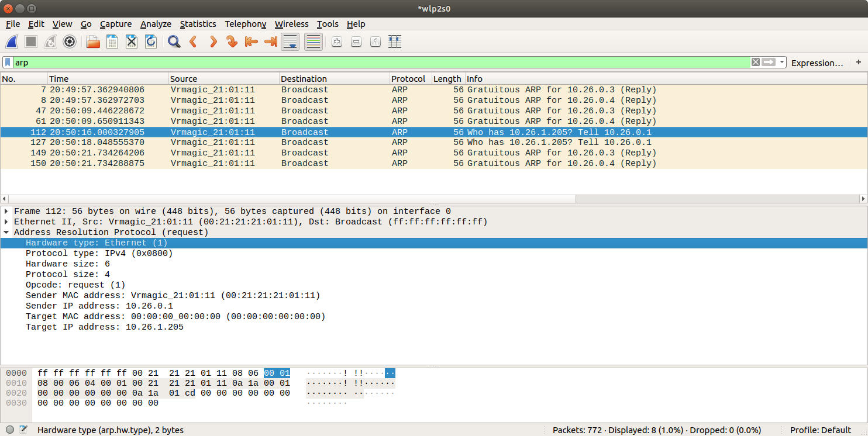
Task: Expand the Frame 112 tree node
Action: [x=6, y=212]
